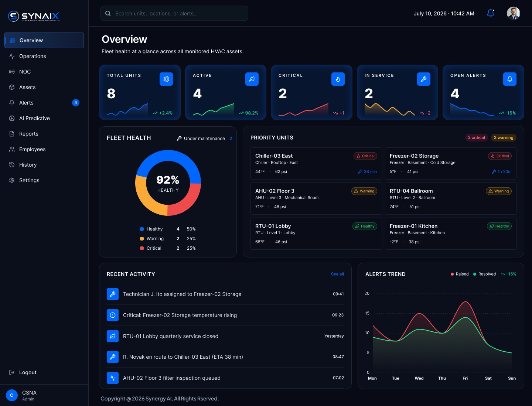
Task: Click the In Service wrench icon
Action: pyautogui.click(x=424, y=79)
